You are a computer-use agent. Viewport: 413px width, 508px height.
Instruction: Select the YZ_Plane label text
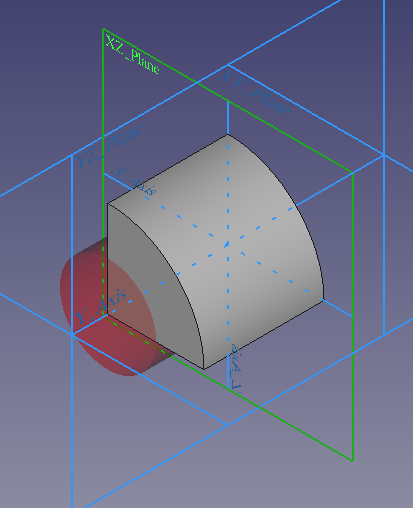pos(109,145)
